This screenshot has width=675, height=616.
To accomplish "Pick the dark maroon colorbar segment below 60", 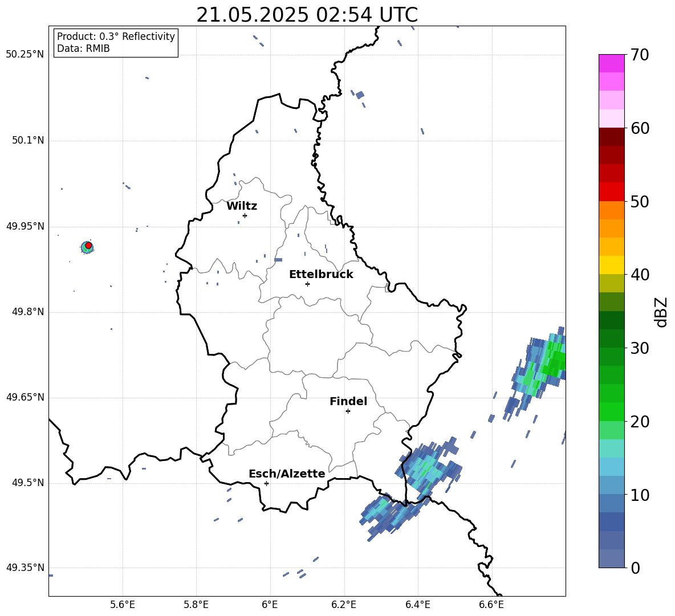I will click(611, 137).
